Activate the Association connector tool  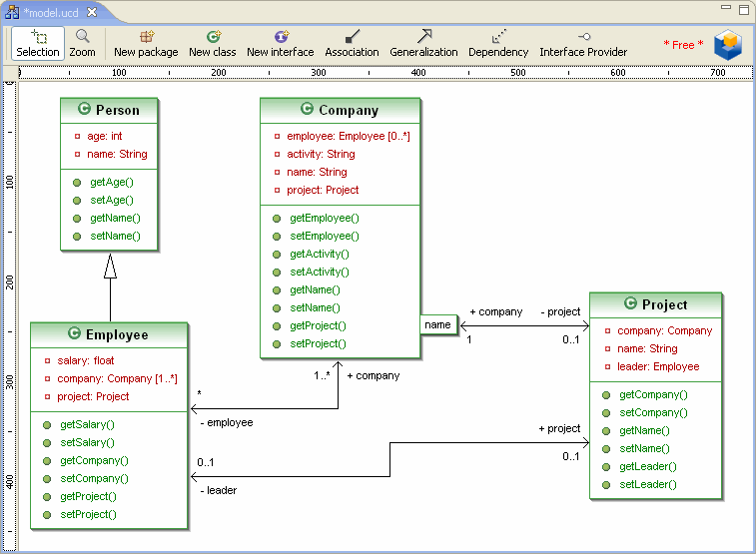click(352, 43)
